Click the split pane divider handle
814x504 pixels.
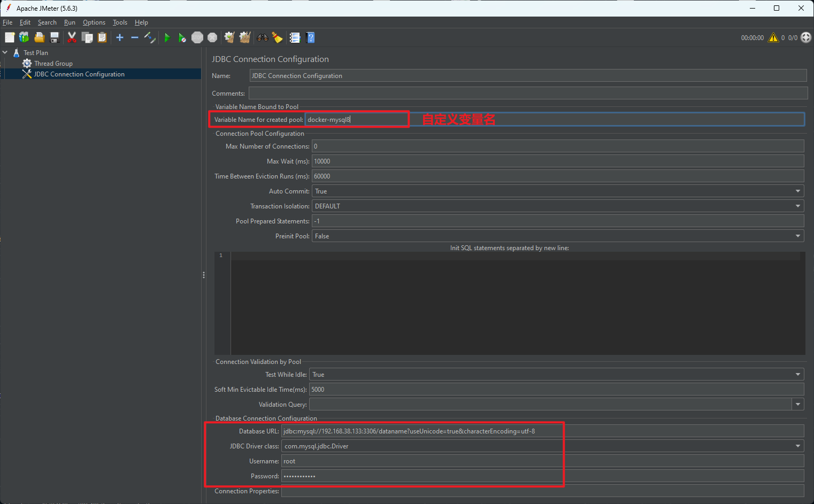pyautogui.click(x=204, y=275)
